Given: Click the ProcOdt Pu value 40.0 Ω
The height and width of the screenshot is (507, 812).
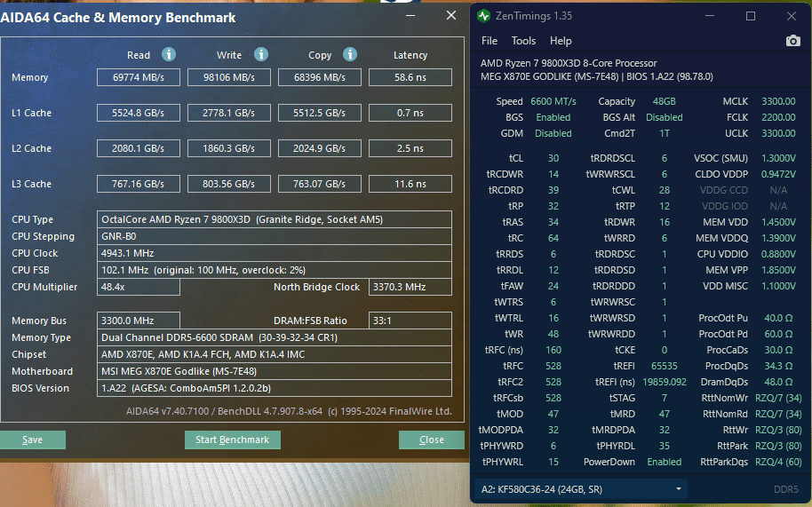Looking at the screenshot, I should 778,318.
